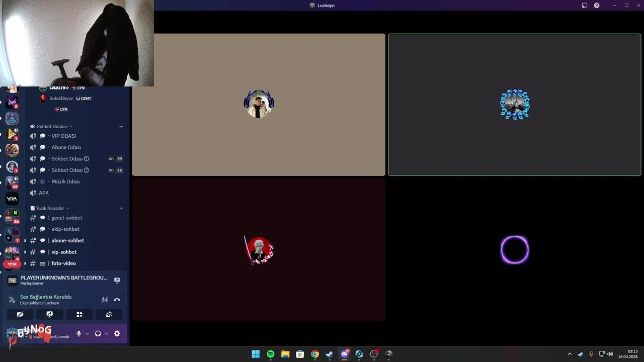Viewport: 644px width, 362px height.
Task: Show hidden system tray icons
Action: 570,354
